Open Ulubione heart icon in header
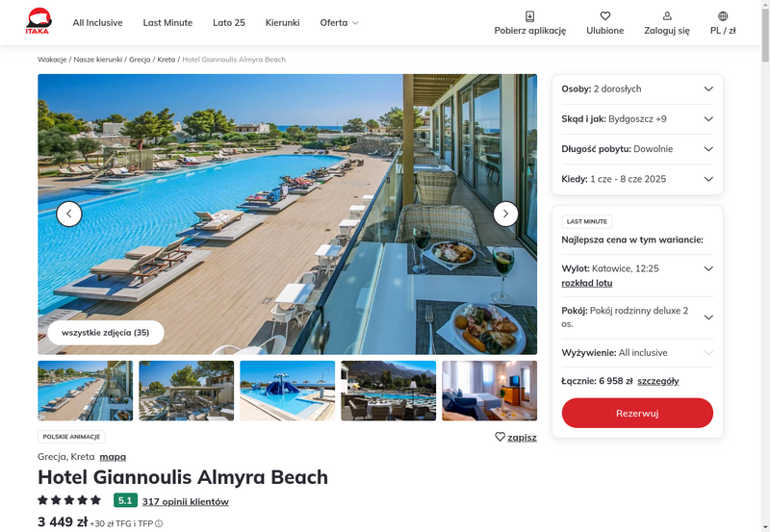This screenshot has height=532, width=770. pos(605,16)
